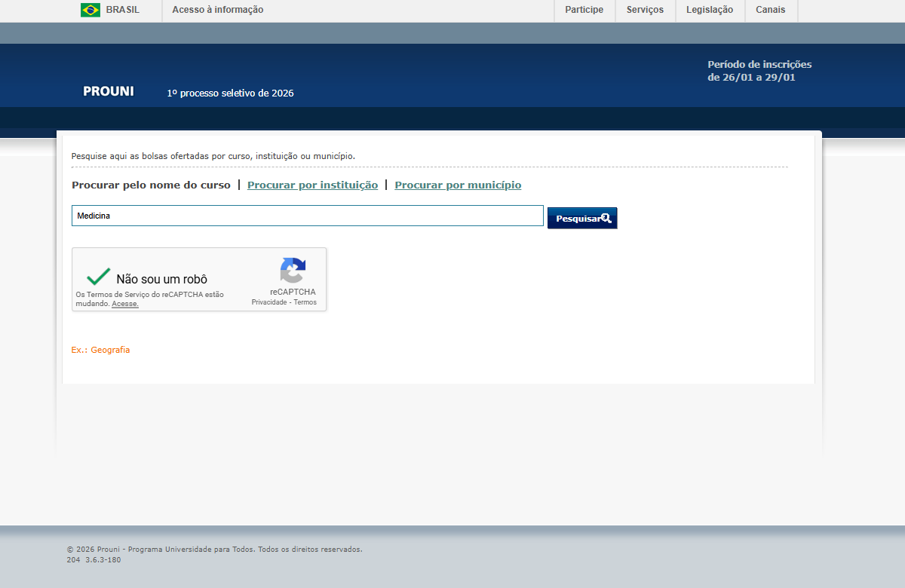Open the Canais menu item
The width and height of the screenshot is (905, 588).
(x=770, y=10)
